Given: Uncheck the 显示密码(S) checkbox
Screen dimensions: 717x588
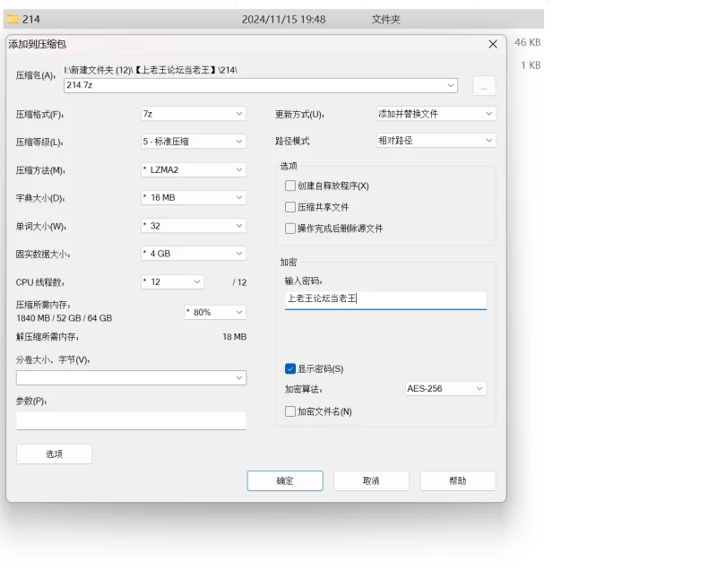Looking at the screenshot, I should point(289,369).
